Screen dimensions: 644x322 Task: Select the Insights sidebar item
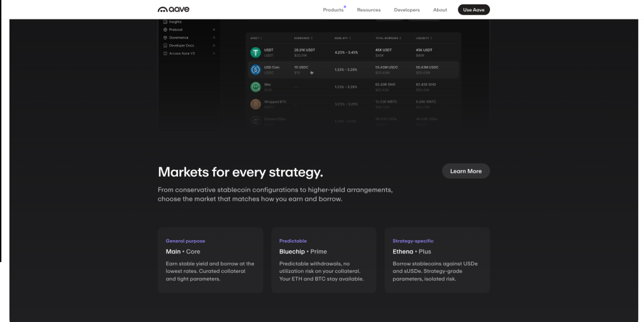175,22
